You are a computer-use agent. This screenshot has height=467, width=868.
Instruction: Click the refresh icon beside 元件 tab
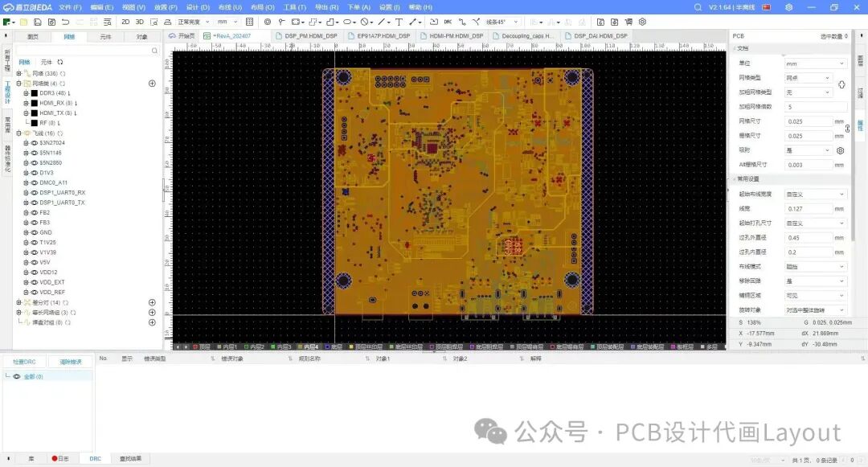[60, 62]
